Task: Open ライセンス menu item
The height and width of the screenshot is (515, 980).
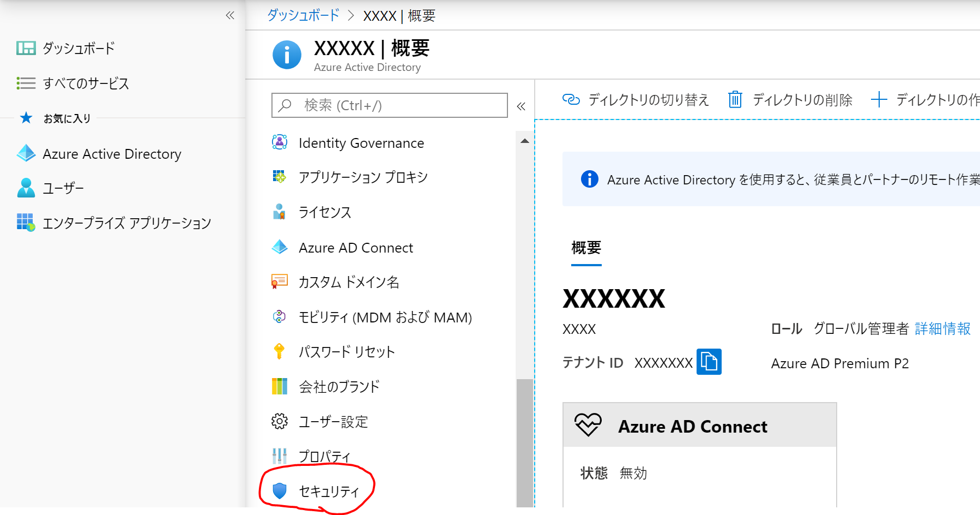Action: tap(325, 212)
